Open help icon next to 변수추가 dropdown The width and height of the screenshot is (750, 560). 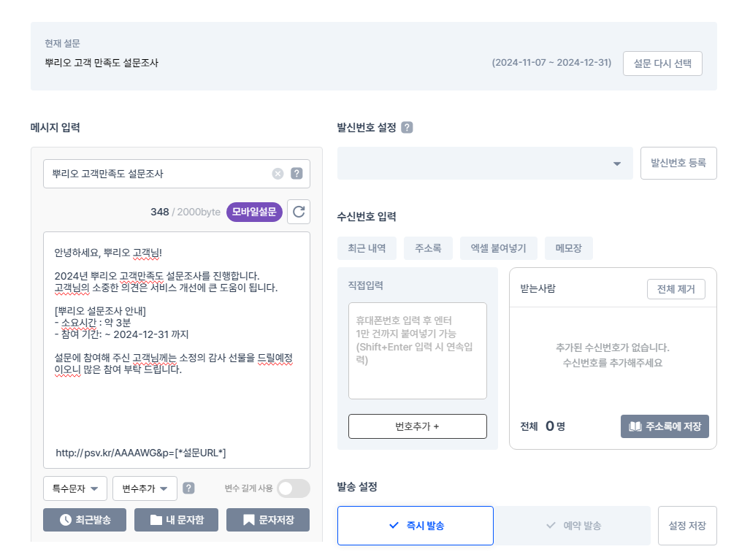(189, 488)
